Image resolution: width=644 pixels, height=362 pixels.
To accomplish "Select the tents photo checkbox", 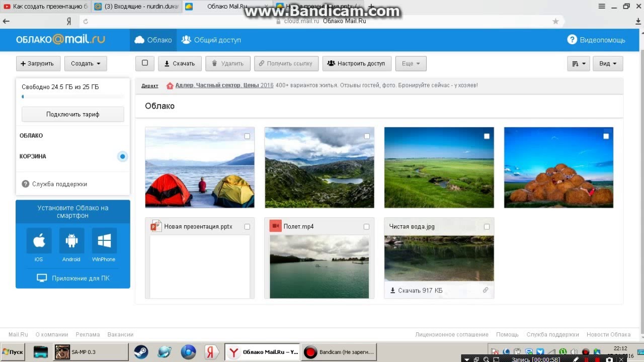I will click(x=247, y=136).
